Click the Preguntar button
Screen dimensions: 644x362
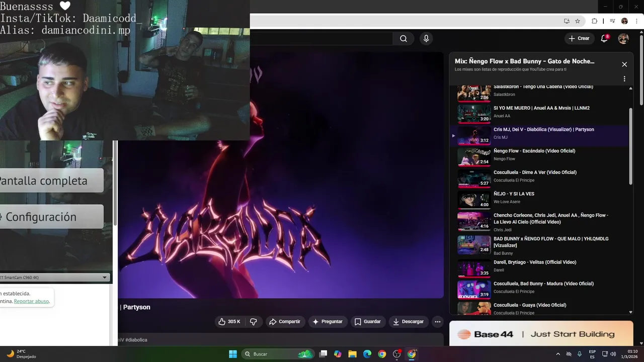point(328,322)
